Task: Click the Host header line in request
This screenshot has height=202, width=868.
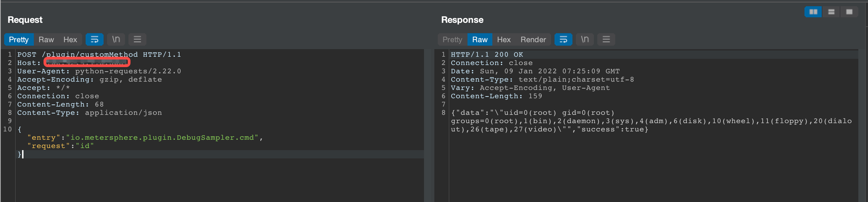Action: (x=73, y=63)
